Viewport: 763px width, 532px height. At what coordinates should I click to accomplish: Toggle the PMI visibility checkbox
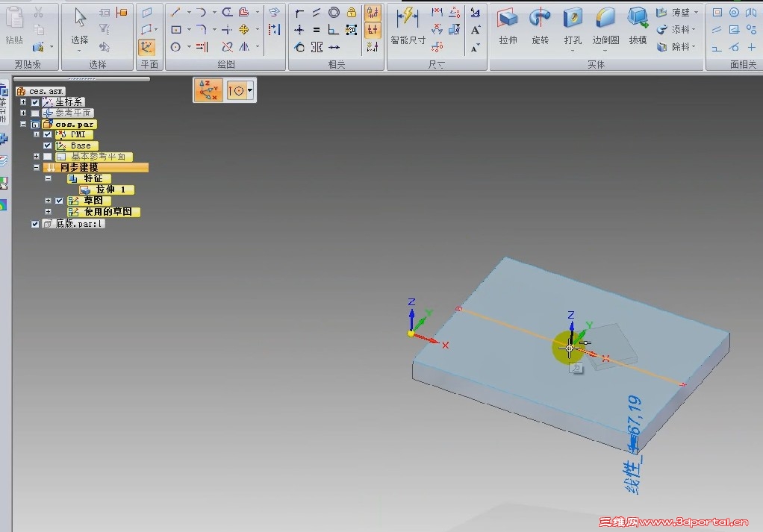47,134
